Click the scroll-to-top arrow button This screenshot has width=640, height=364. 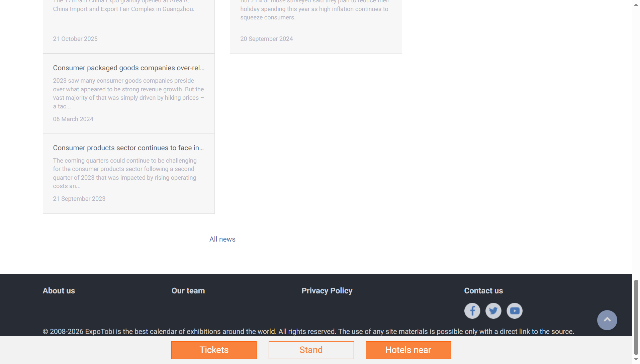pyautogui.click(x=607, y=320)
